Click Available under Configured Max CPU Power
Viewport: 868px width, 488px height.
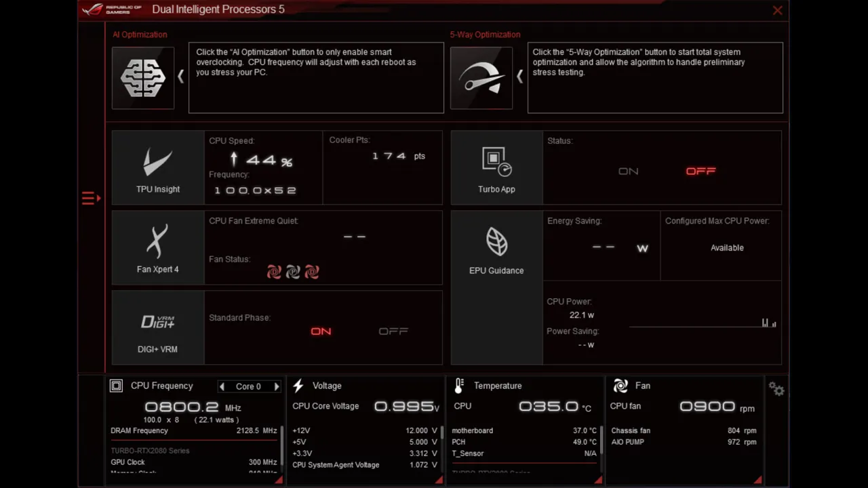click(x=727, y=247)
